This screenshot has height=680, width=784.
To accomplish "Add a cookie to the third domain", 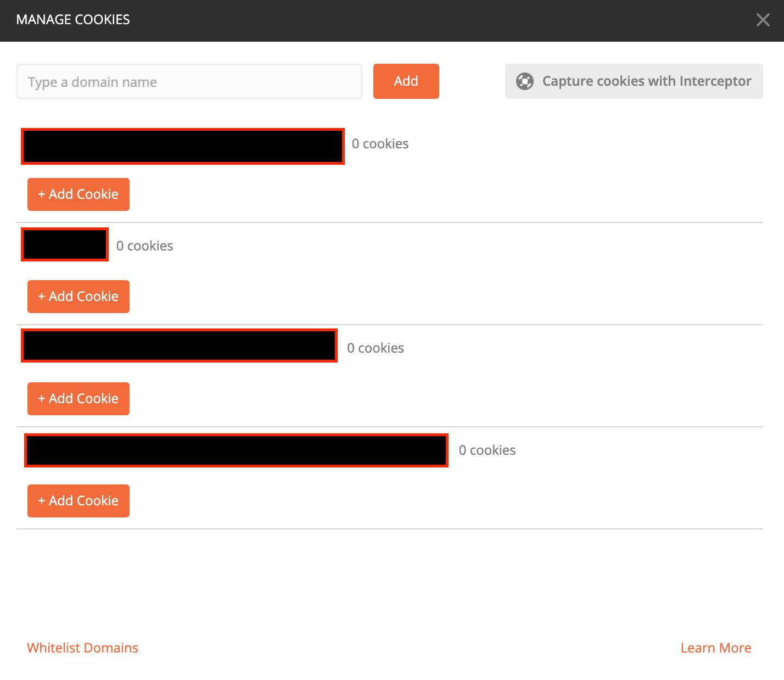I will pos(78,398).
